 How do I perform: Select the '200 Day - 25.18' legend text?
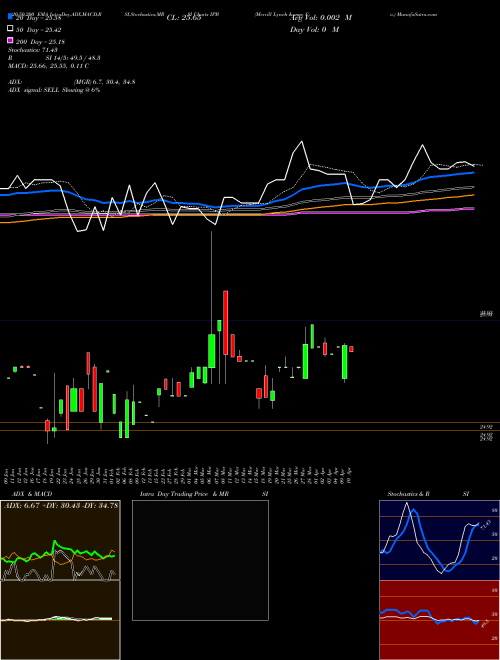point(40,42)
